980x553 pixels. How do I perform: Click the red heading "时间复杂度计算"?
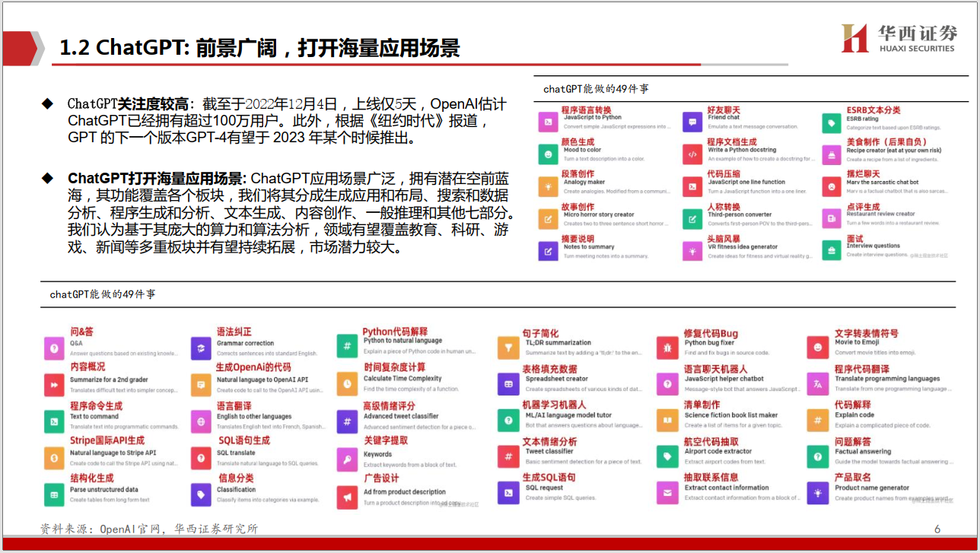tap(394, 367)
